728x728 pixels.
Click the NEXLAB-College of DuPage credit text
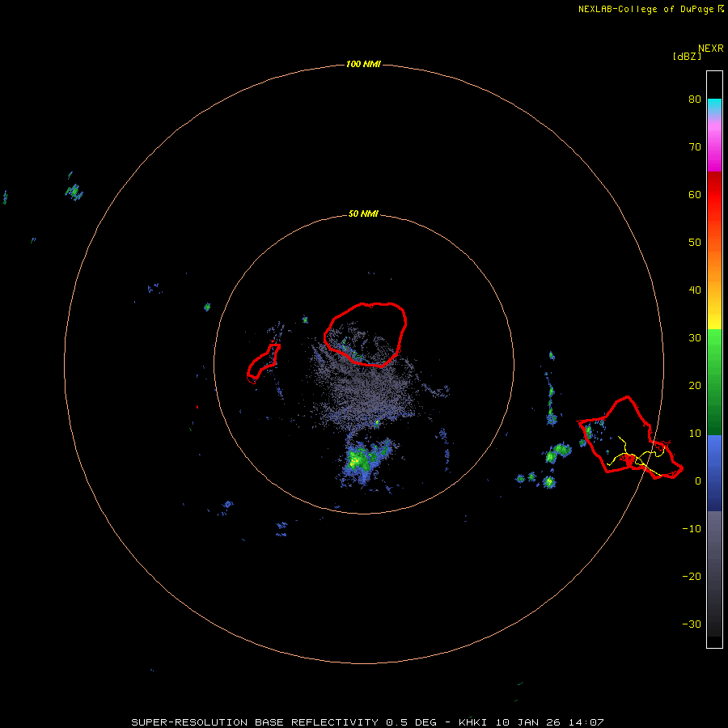[650, 9]
